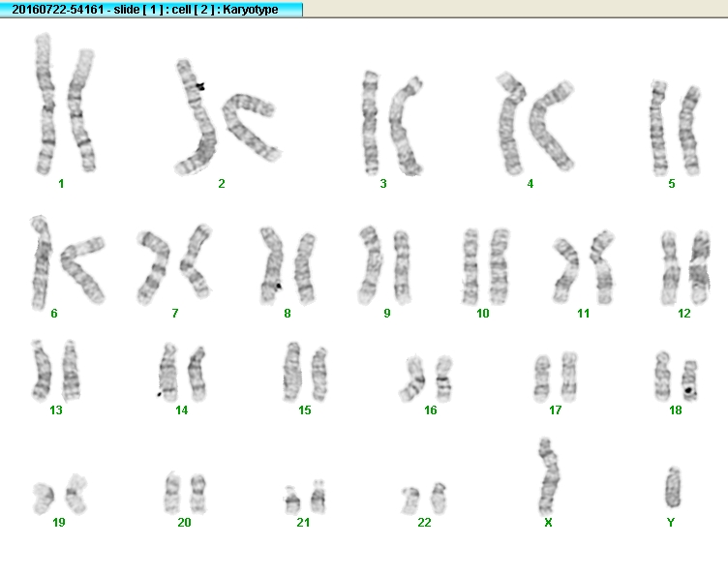The width and height of the screenshot is (728, 576).
Task: Click the green label "22"
Action: (424, 523)
